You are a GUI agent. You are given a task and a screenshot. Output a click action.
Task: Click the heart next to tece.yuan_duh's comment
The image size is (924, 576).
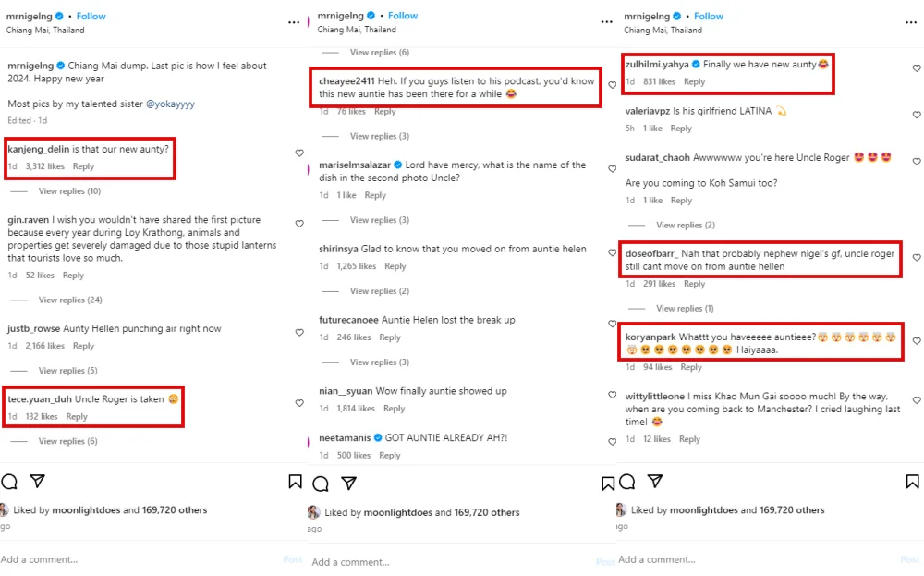tap(299, 403)
